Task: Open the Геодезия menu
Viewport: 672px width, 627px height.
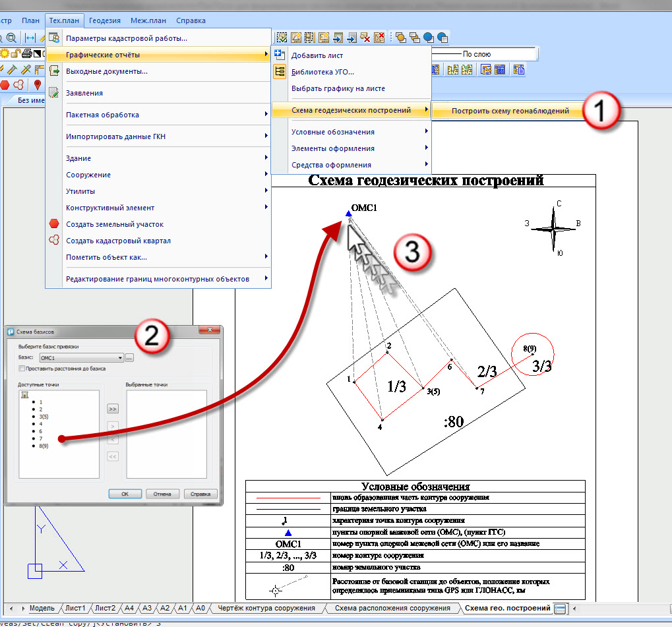Action: pos(105,20)
